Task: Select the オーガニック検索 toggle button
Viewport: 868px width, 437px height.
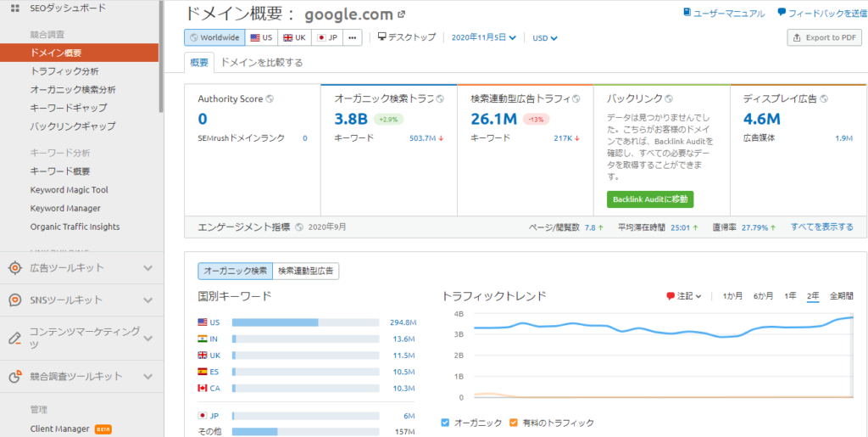Action: click(x=236, y=271)
